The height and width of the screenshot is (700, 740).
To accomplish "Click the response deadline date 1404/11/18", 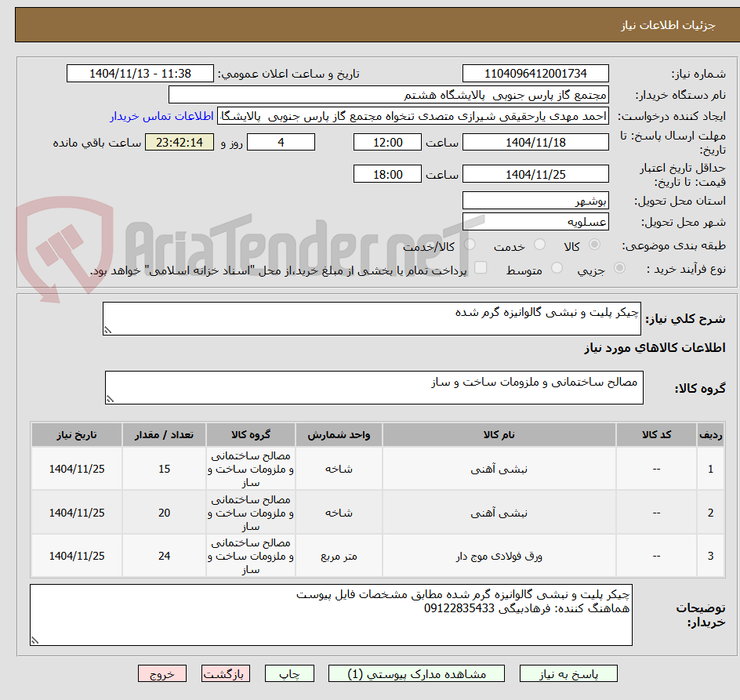I will (x=535, y=142).
